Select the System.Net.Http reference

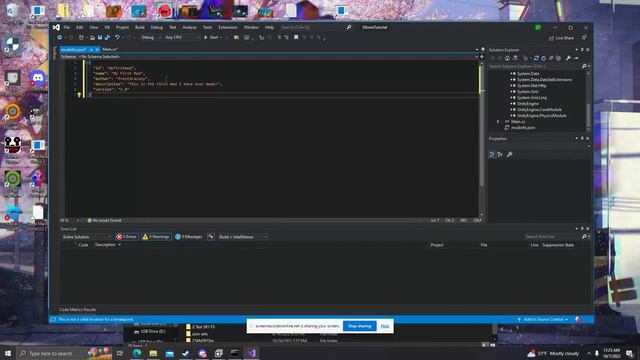click(531, 86)
